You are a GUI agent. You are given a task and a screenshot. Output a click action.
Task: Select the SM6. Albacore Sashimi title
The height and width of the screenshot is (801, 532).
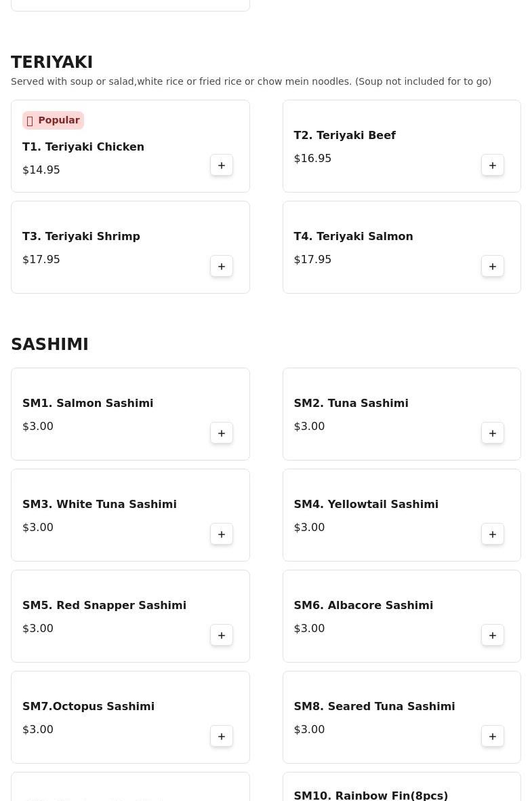363,605
